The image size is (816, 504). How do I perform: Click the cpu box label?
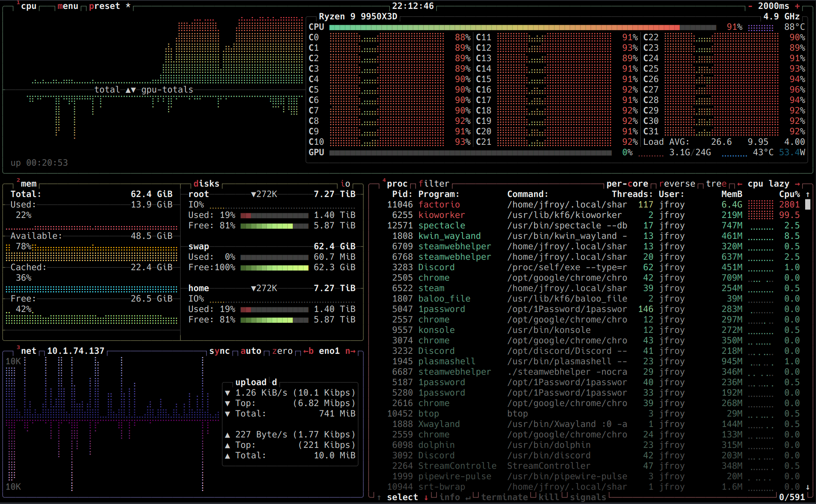point(29,6)
